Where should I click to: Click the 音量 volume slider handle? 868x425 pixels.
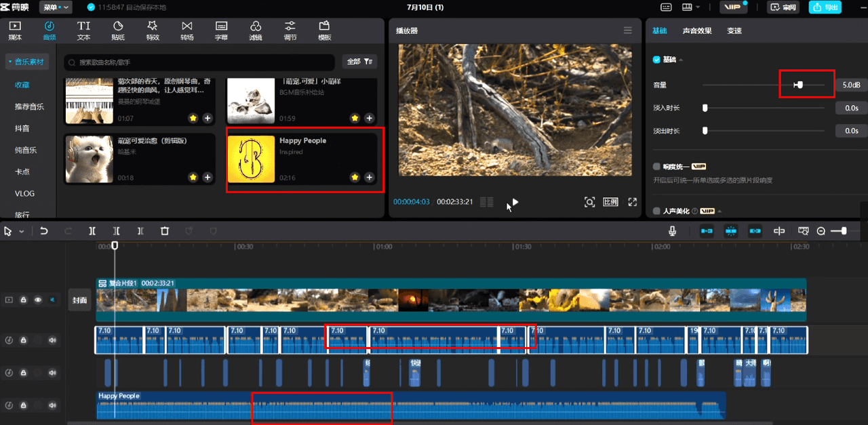800,85
